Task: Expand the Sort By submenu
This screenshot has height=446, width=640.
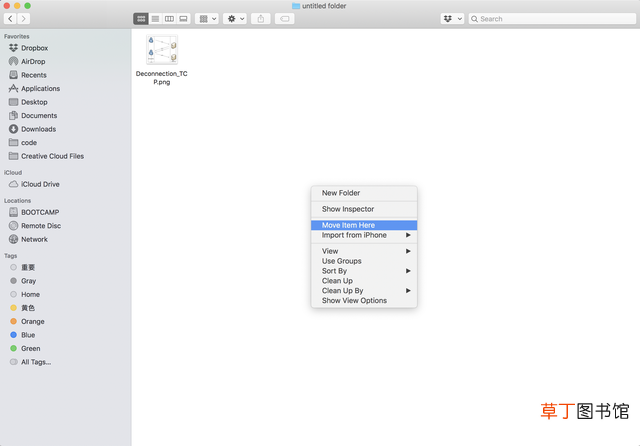Action: (364, 271)
